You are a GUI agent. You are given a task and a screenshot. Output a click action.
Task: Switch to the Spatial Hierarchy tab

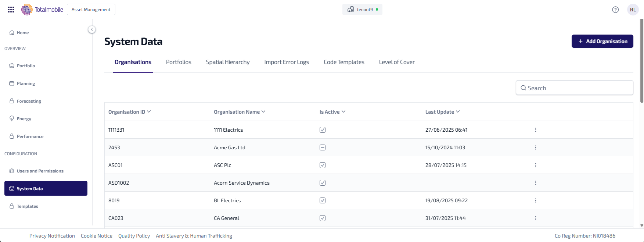click(227, 62)
